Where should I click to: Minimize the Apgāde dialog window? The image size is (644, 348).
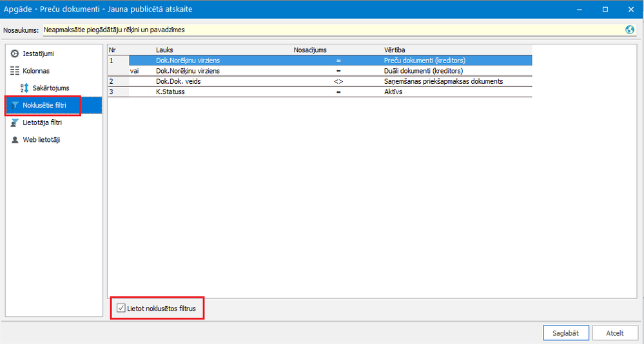pyautogui.click(x=579, y=9)
